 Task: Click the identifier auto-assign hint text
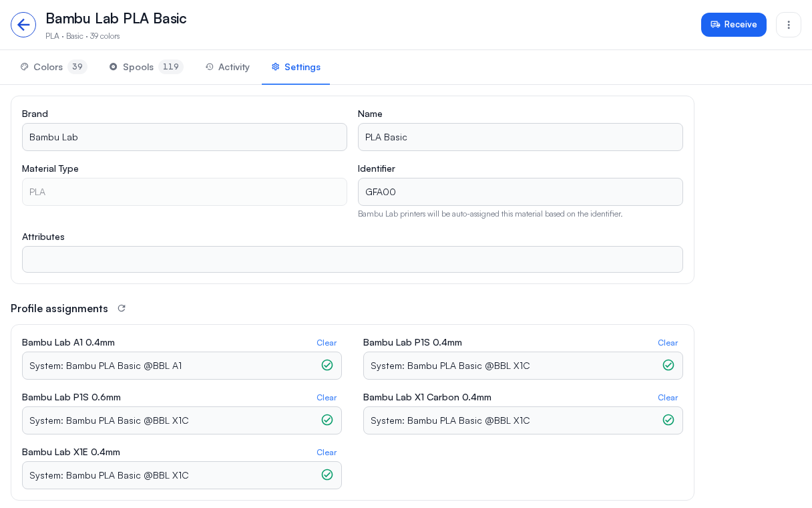pyautogui.click(x=490, y=214)
